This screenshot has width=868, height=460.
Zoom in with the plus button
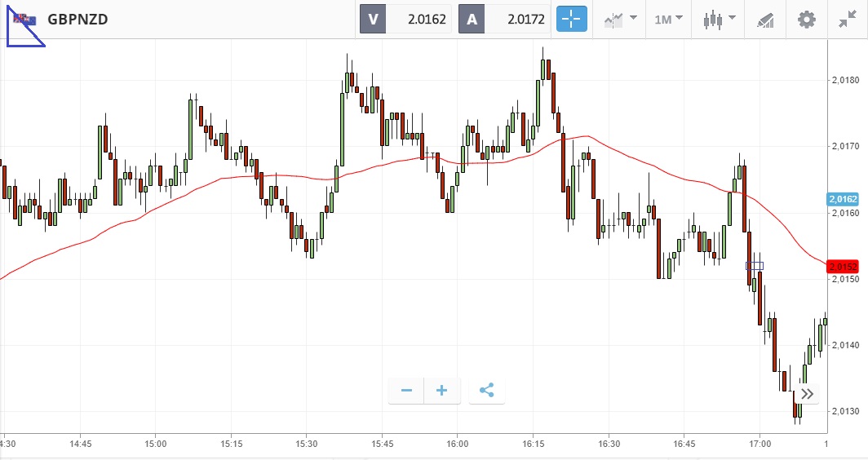click(442, 391)
